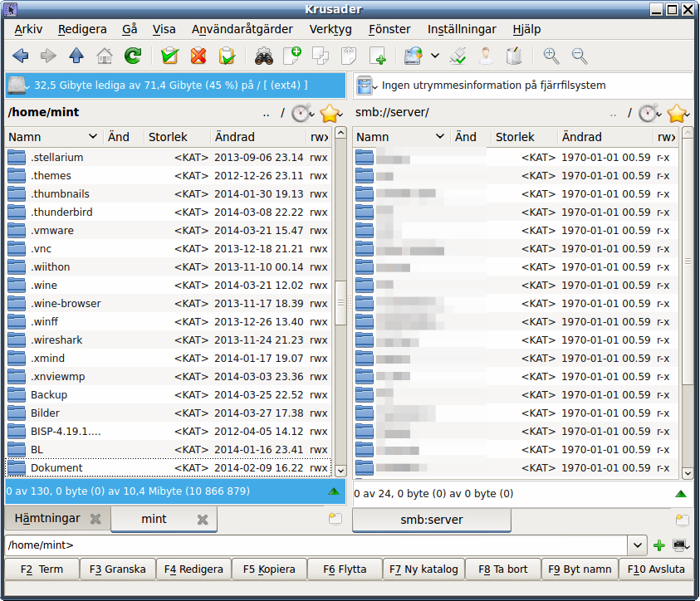Add new tab in right panel
This screenshot has height=601, width=700.
pyautogui.click(x=682, y=520)
